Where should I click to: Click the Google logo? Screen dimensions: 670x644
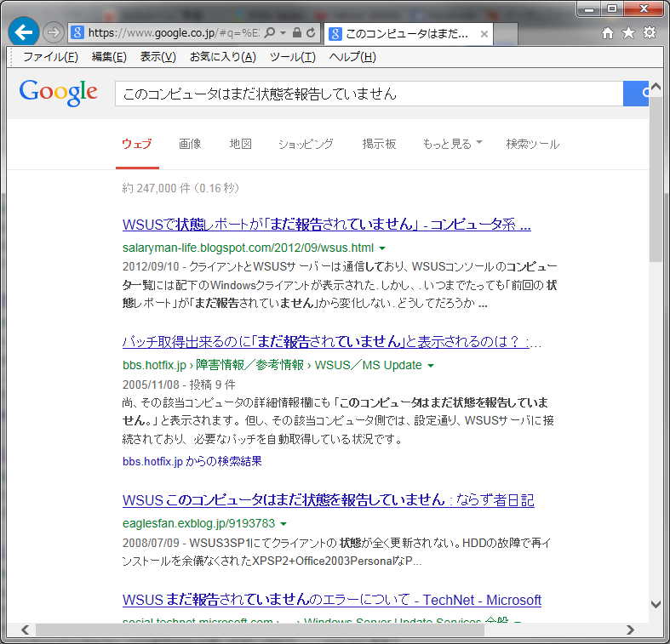pos(59,92)
